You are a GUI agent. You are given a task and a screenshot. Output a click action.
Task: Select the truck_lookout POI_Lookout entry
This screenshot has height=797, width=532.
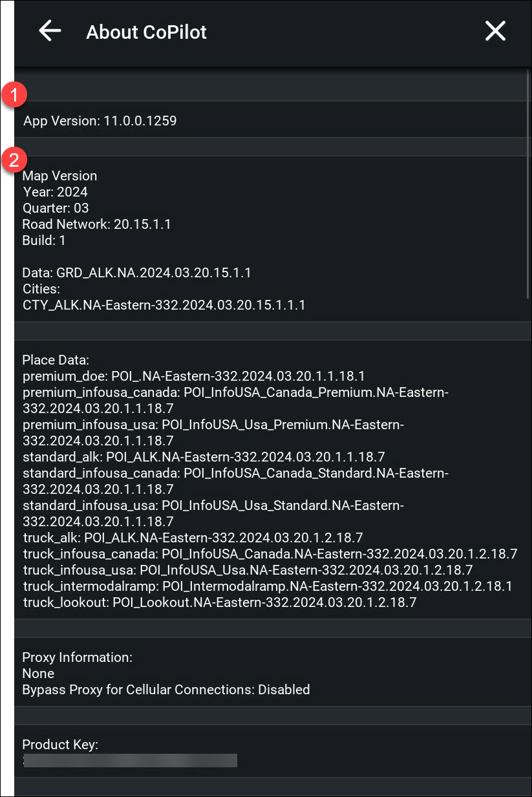[219, 602]
